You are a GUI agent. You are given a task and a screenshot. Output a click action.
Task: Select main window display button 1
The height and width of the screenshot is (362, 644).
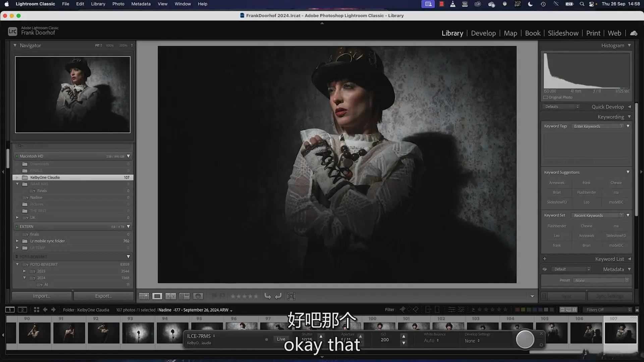pyautogui.click(x=10, y=310)
